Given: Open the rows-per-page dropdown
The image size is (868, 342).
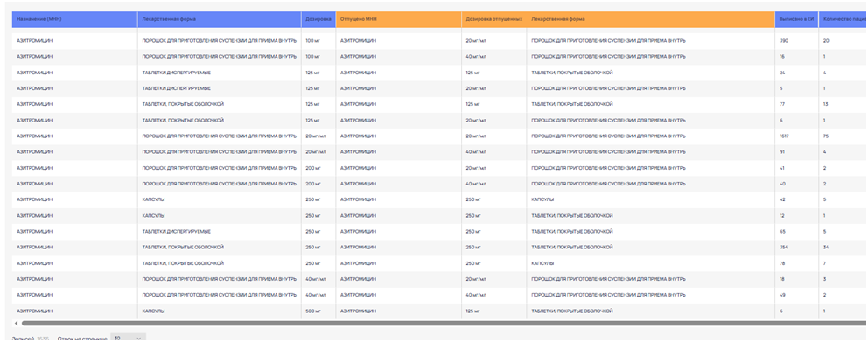Looking at the screenshot, I should [128, 338].
